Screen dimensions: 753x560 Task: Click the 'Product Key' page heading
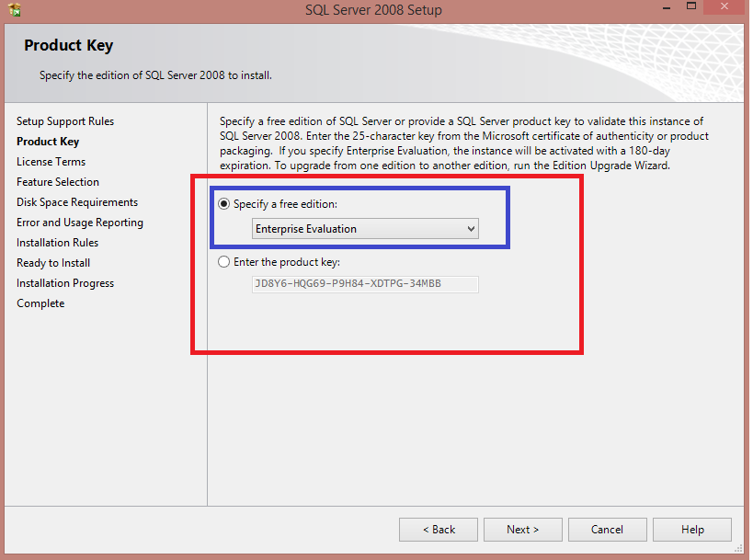[x=69, y=45]
